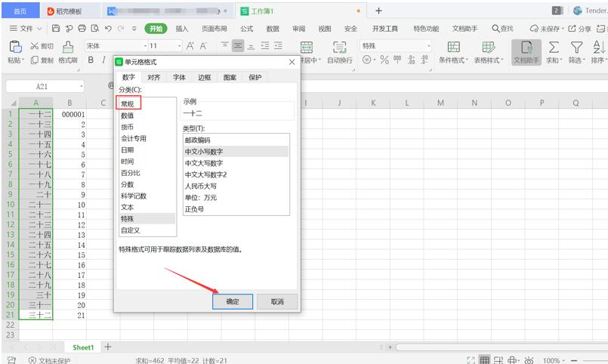Click the Share (分享) icon
Screen dimensions: 608x364
(x=572, y=28)
